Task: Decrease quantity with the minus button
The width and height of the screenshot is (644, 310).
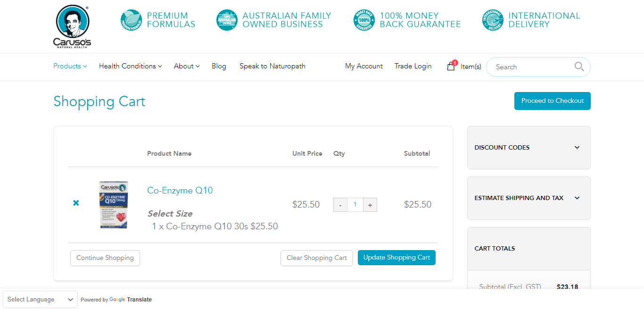Action: point(340,205)
